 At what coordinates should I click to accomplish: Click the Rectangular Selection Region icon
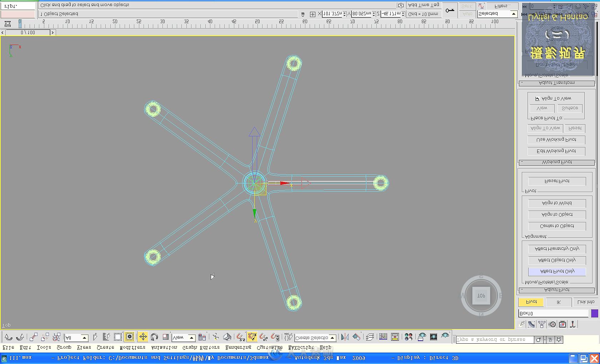pos(118,337)
